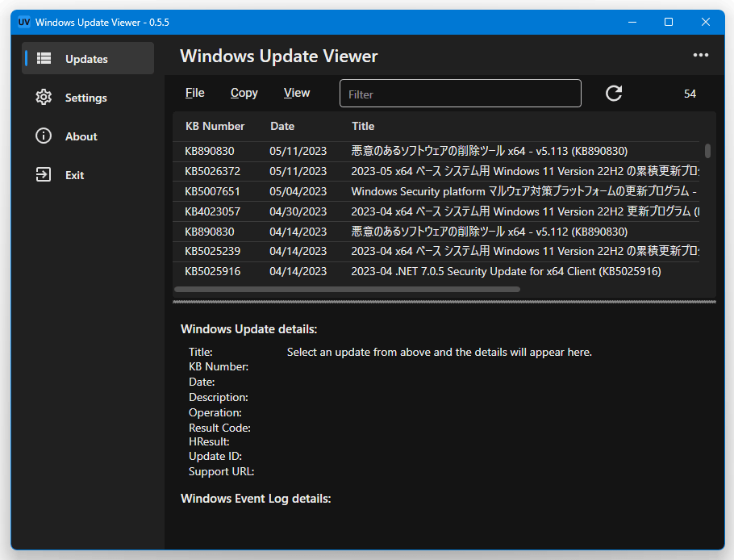Click the Windows Update details heading
Image resolution: width=734 pixels, height=560 pixels.
248,329
